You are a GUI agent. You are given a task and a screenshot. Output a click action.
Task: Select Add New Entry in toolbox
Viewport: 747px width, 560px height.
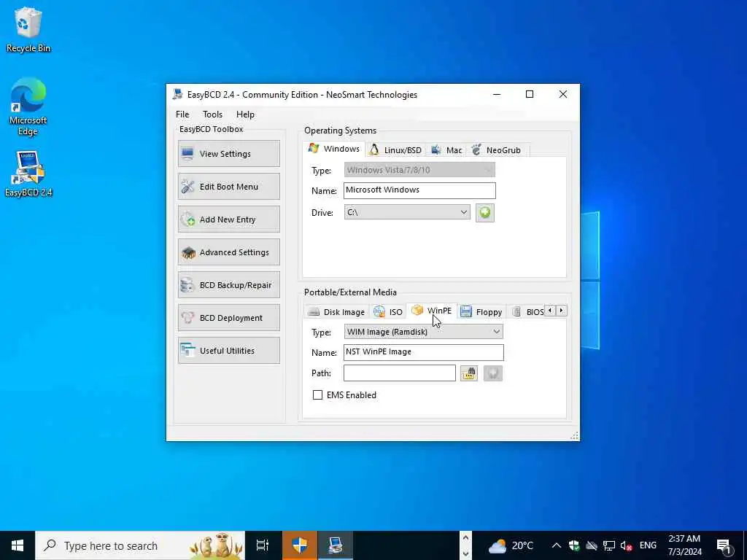(228, 219)
